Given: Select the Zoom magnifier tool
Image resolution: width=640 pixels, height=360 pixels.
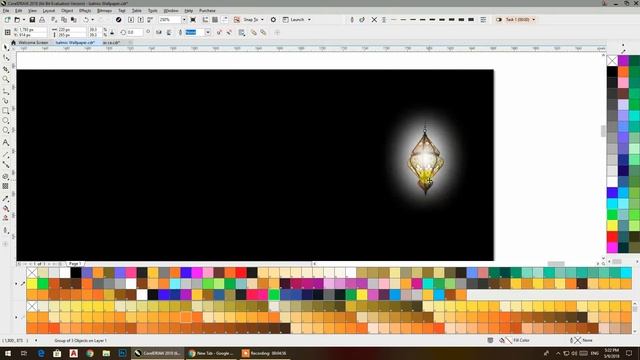Looking at the screenshot, I should [x=6, y=79].
